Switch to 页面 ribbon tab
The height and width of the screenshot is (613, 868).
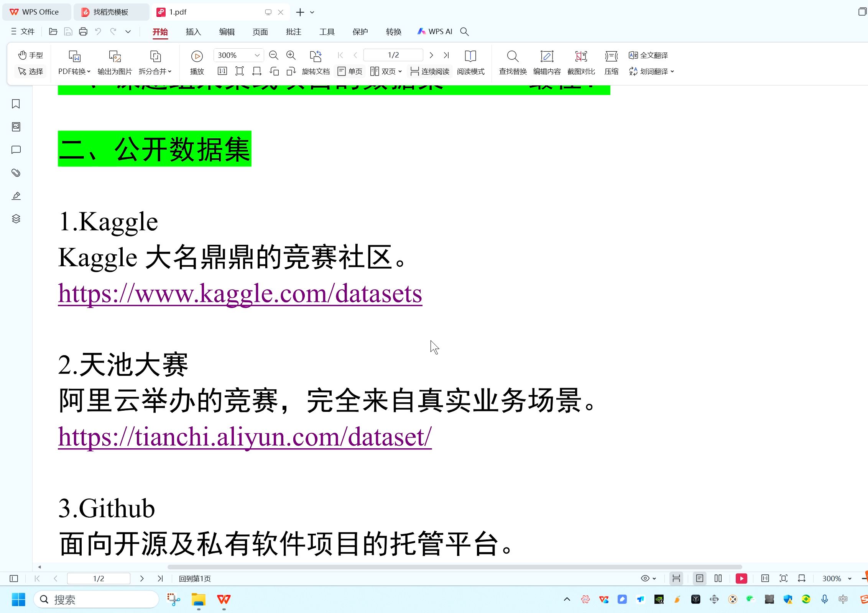tap(260, 32)
